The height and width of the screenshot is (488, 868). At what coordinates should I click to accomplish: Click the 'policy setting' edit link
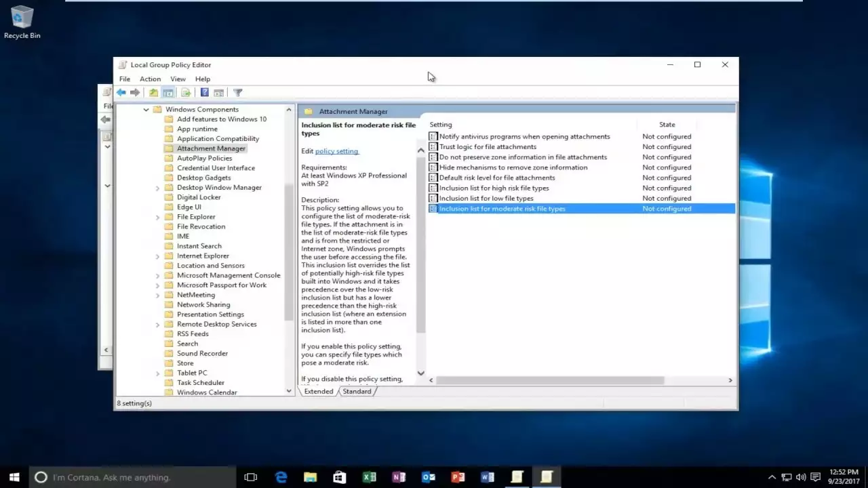[x=336, y=151]
